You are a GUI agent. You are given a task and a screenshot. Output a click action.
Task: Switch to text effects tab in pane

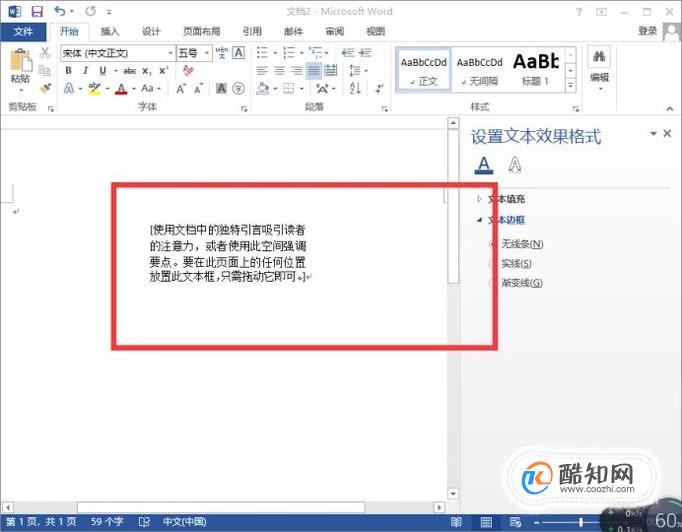pos(515,165)
